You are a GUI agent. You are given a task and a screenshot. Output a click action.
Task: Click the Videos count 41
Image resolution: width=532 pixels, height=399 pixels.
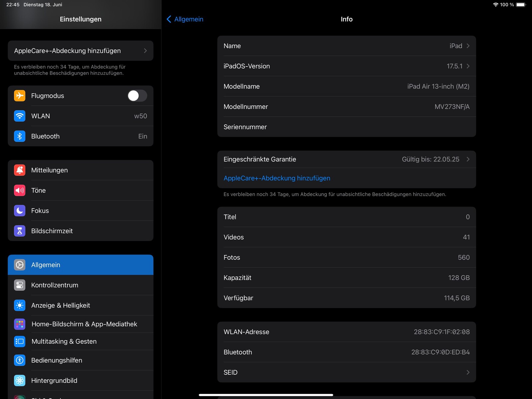coord(466,237)
